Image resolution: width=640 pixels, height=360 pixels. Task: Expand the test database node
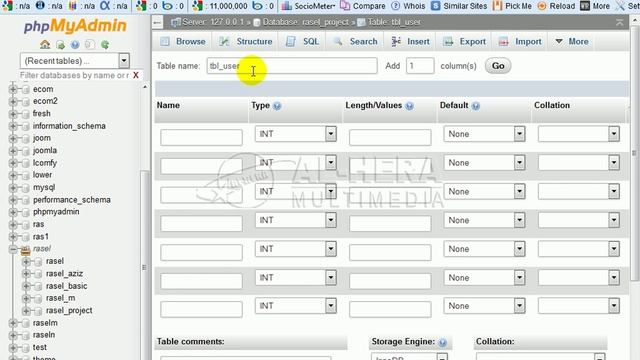pyautogui.click(x=13, y=347)
